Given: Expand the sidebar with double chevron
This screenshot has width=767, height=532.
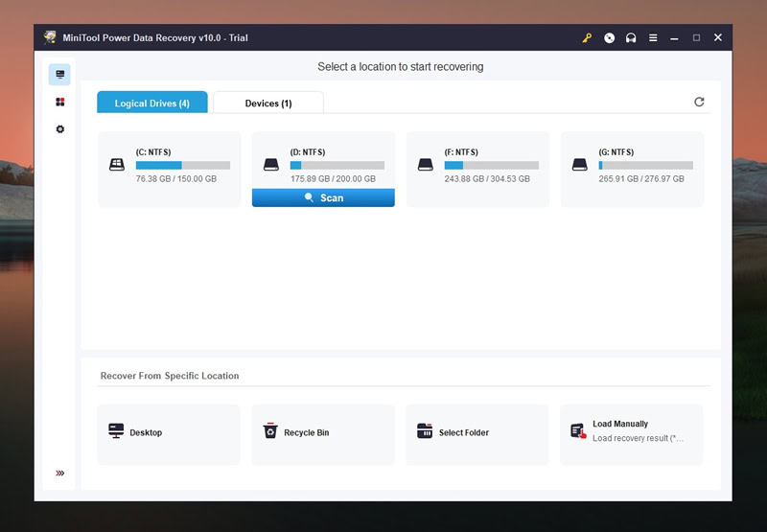Looking at the screenshot, I should coord(59,473).
